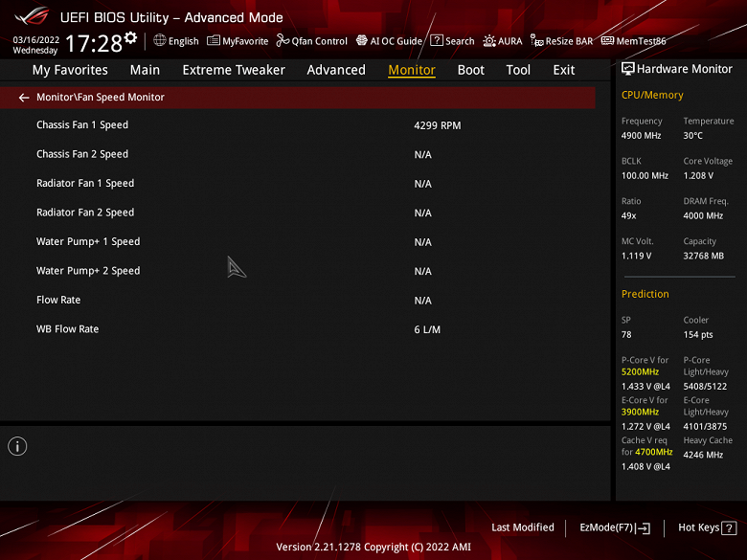The height and width of the screenshot is (560, 747).
Task: Click the English language globe icon
Action: (160, 40)
